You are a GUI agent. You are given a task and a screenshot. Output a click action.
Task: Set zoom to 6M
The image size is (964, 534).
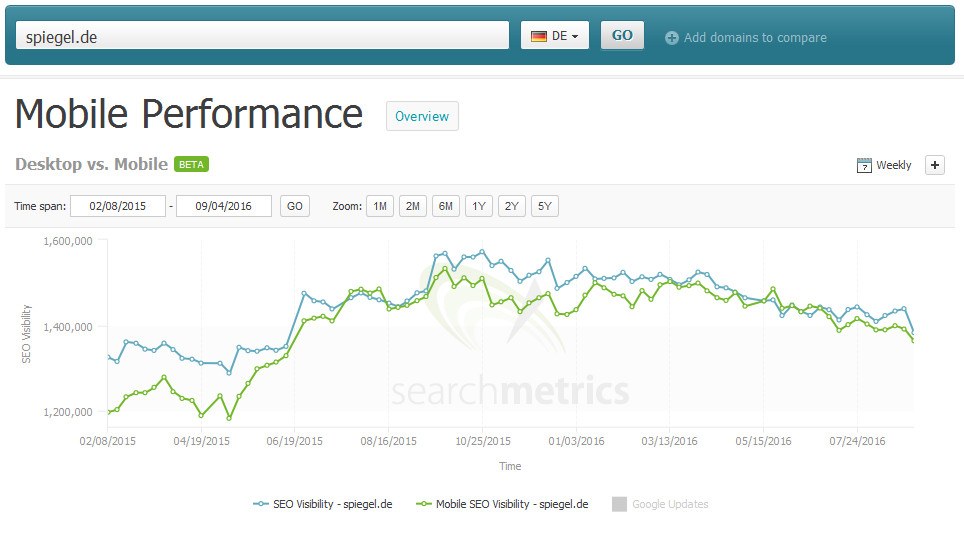pos(446,206)
